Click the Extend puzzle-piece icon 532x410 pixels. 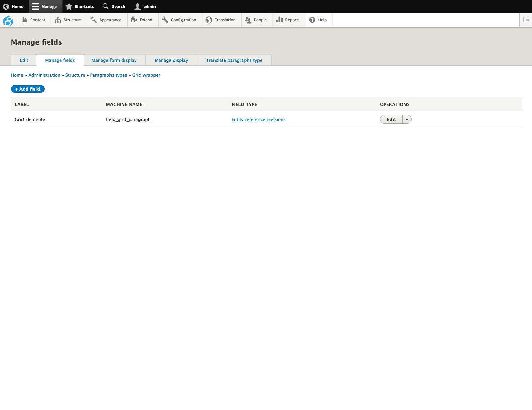(x=133, y=20)
